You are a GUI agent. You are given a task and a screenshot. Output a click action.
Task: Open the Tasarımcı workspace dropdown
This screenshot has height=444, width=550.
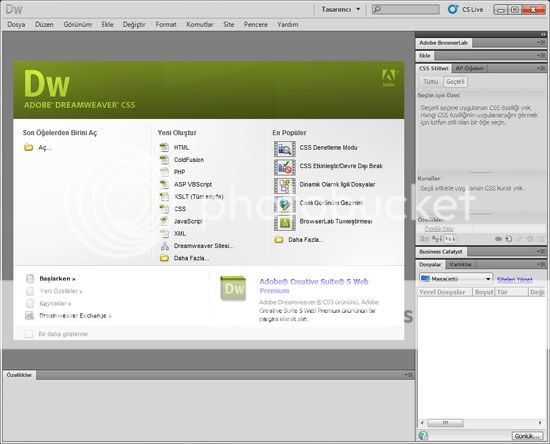coord(341,9)
